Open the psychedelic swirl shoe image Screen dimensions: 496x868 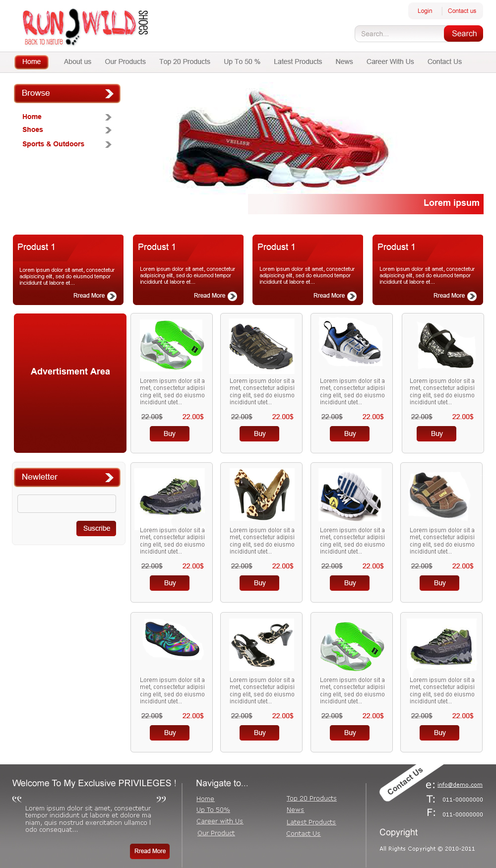[x=172, y=640]
